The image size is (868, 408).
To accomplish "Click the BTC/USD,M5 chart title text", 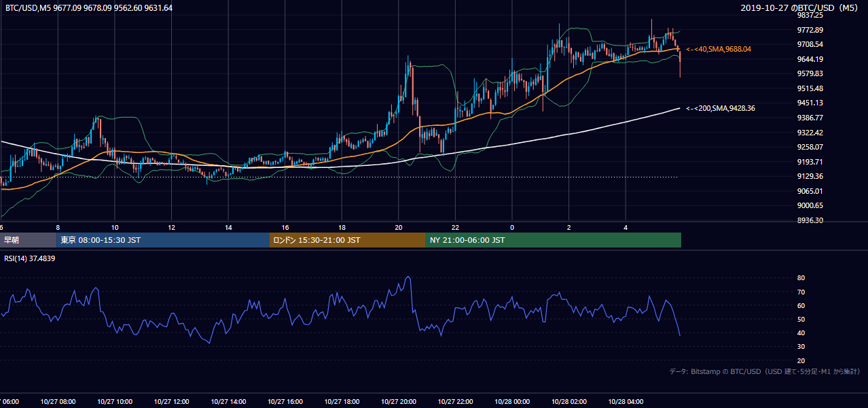I will click(89, 8).
